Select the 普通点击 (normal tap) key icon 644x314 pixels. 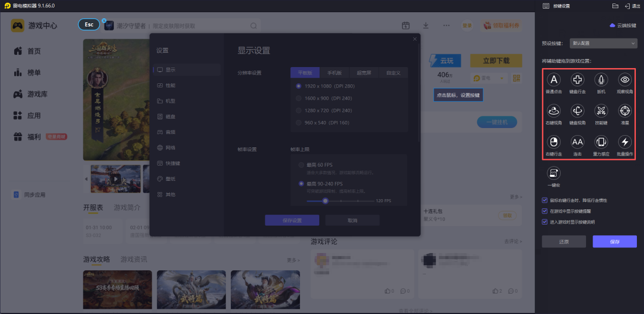554,80
